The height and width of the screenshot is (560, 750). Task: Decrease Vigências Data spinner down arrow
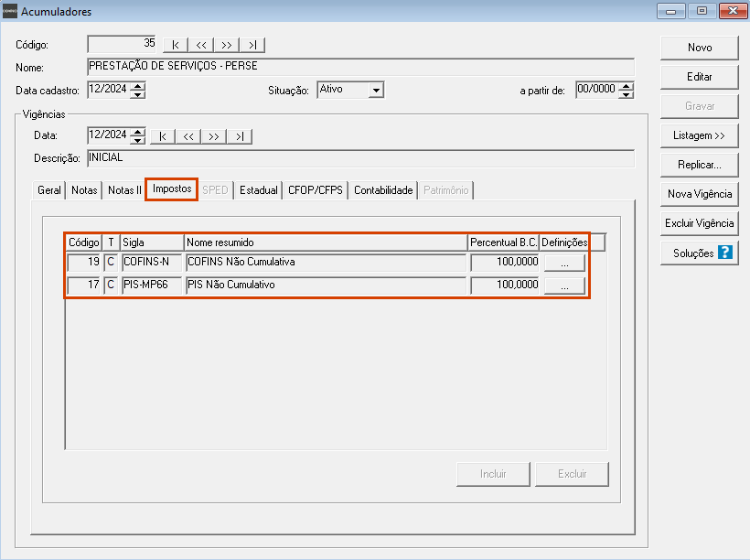coord(138,140)
